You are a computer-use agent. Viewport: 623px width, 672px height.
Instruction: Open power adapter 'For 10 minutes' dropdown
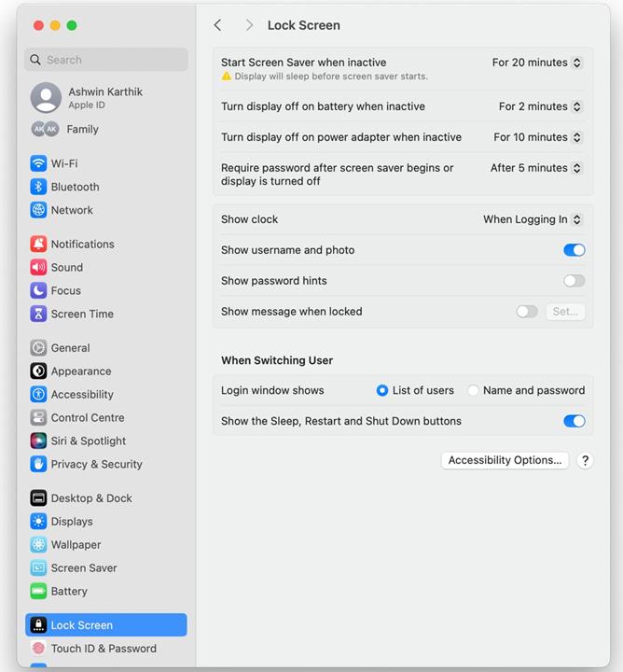[x=537, y=137]
